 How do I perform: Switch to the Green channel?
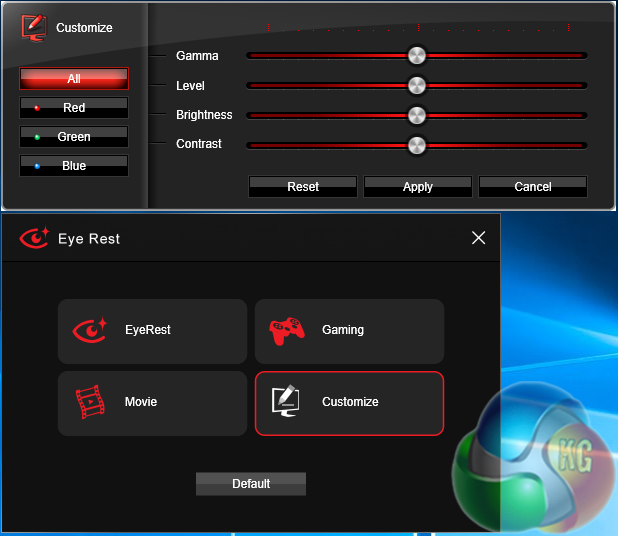(74, 137)
